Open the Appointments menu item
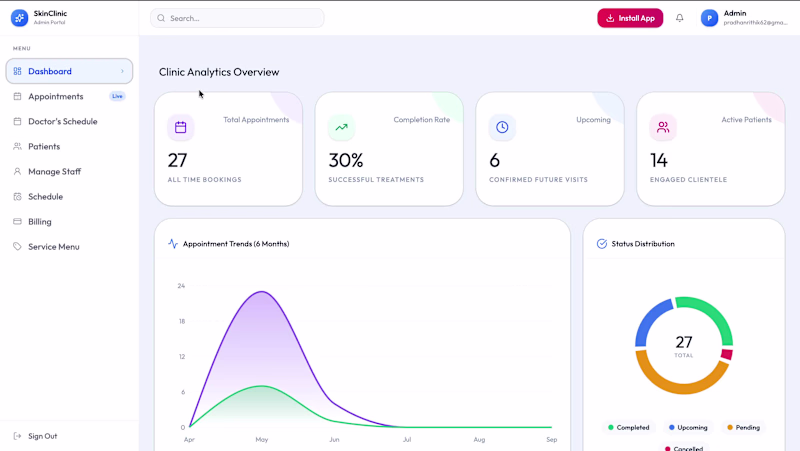The image size is (800, 451). click(x=69, y=96)
